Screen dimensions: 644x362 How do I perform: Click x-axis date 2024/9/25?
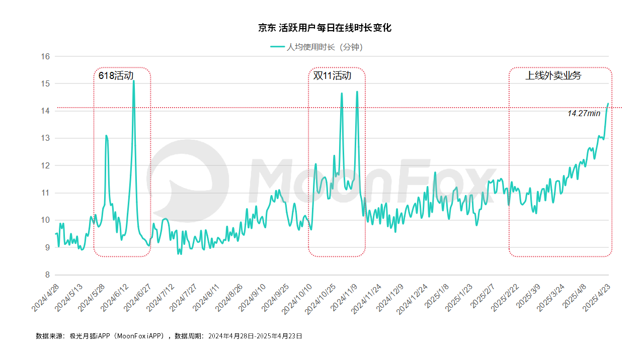point(276,297)
